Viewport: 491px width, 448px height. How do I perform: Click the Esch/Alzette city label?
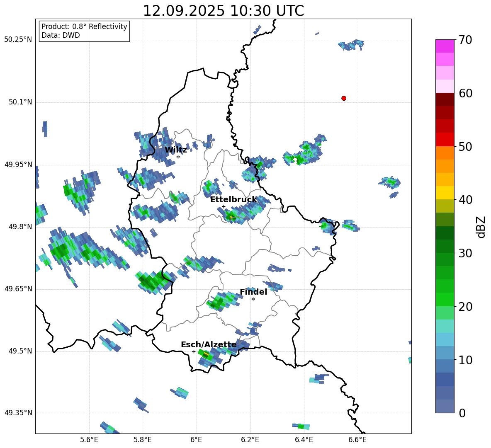209,344
